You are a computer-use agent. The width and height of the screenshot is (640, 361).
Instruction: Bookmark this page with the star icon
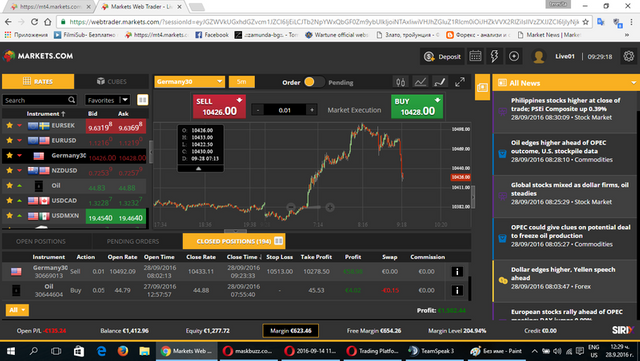(x=586, y=22)
